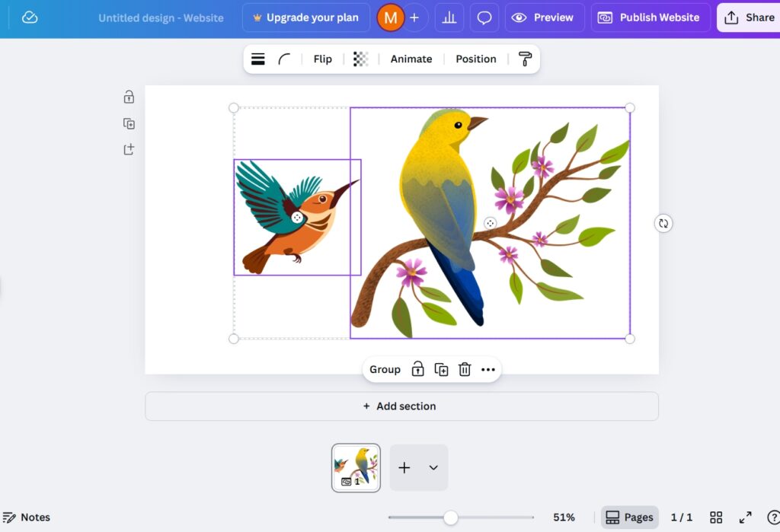Open the Position panel

[x=475, y=59]
